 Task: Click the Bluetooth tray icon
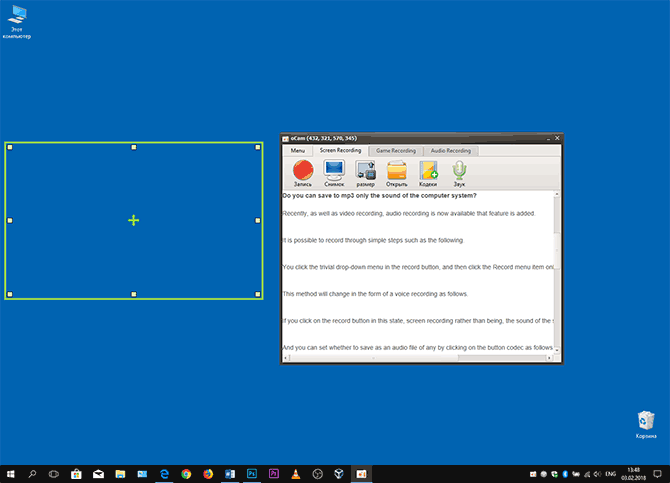pyautogui.click(x=565, y=474)
